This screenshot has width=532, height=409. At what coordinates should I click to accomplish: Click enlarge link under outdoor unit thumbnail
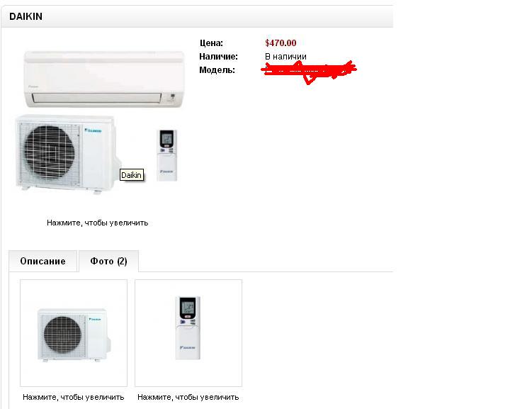point(73,397)
